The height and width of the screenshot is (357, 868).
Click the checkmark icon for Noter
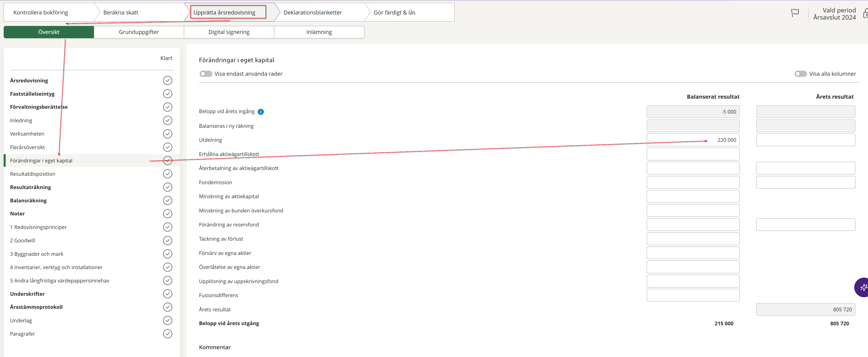click(167, 214)
